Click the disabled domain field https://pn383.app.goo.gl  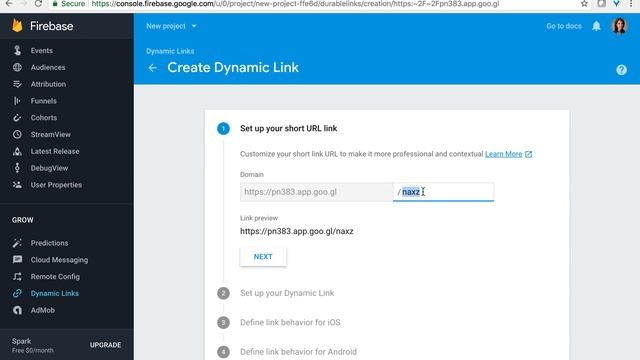pos(316,192)
